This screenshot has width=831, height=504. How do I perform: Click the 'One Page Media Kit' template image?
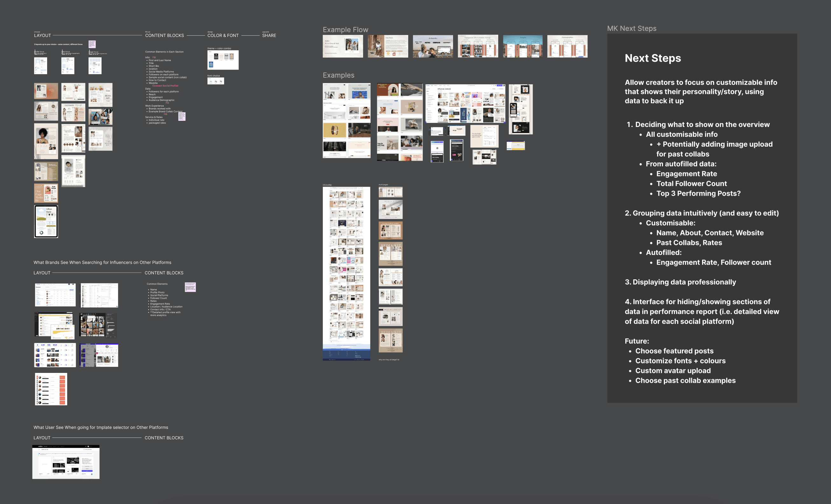pos(46,193)
